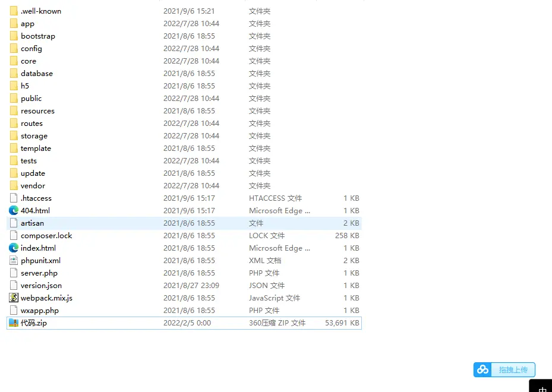552x392 pixels.
Task: Click the type LOCK 文件
Action: tap(267, 235)
